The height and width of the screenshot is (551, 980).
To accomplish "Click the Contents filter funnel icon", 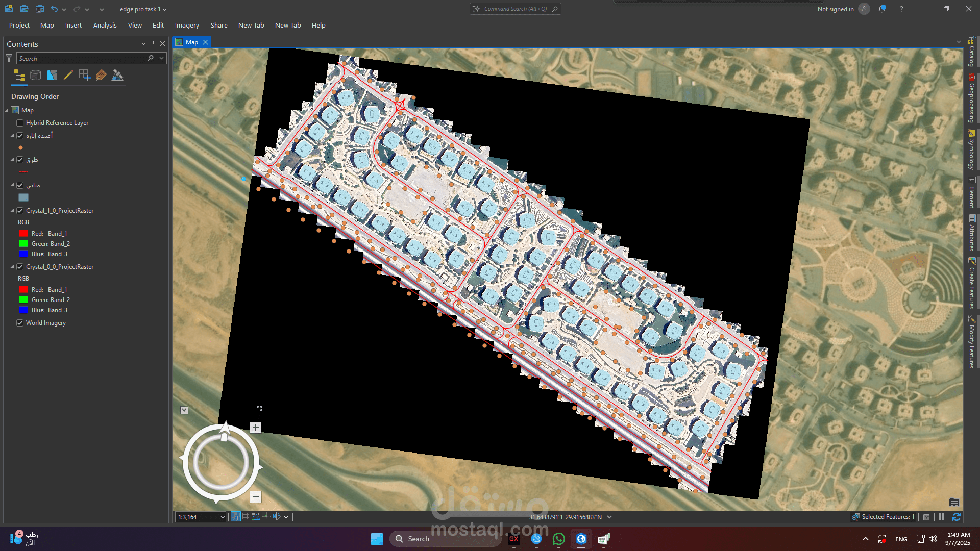I will (x=9, y=58).
